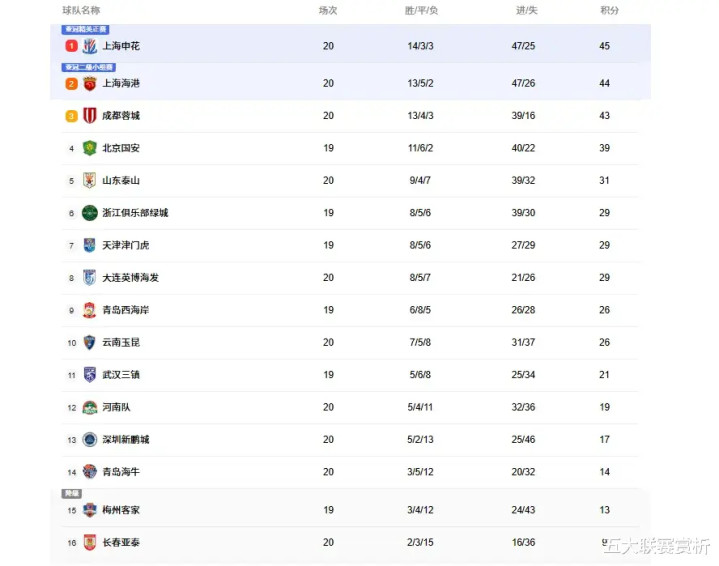Select the Tianjin Jinmen Tiger badge
Image resolution: width=719 pixels, height=566 pixels.
[x=89, y=245]
